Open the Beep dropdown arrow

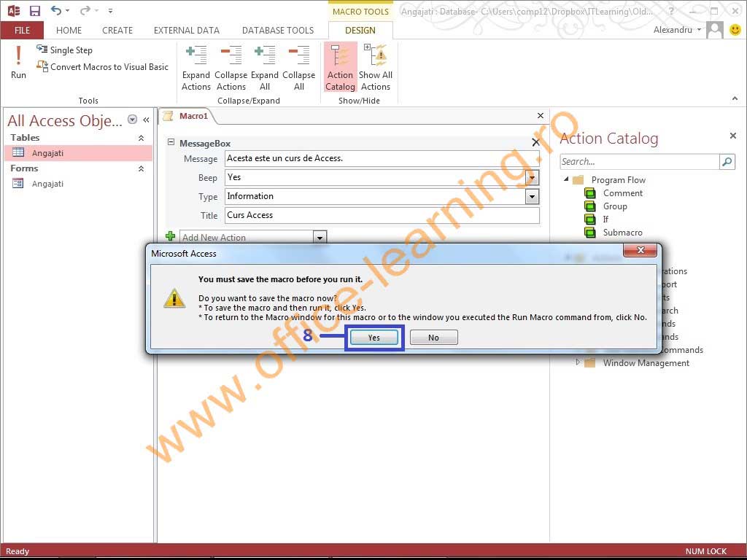[x=532, y=178]
